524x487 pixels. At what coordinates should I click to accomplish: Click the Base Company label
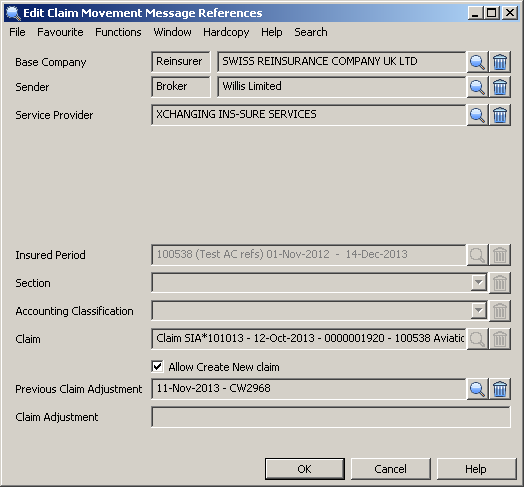(x=51, y=62)
